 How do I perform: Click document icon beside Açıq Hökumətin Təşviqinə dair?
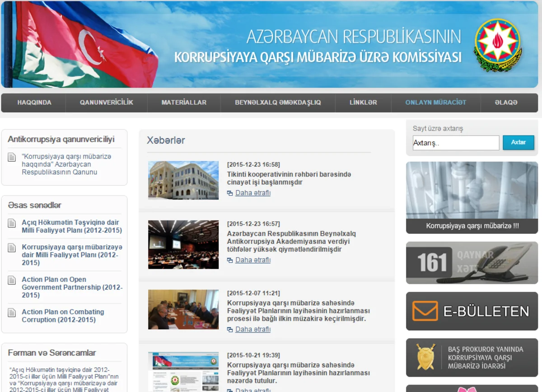point(12,223)
